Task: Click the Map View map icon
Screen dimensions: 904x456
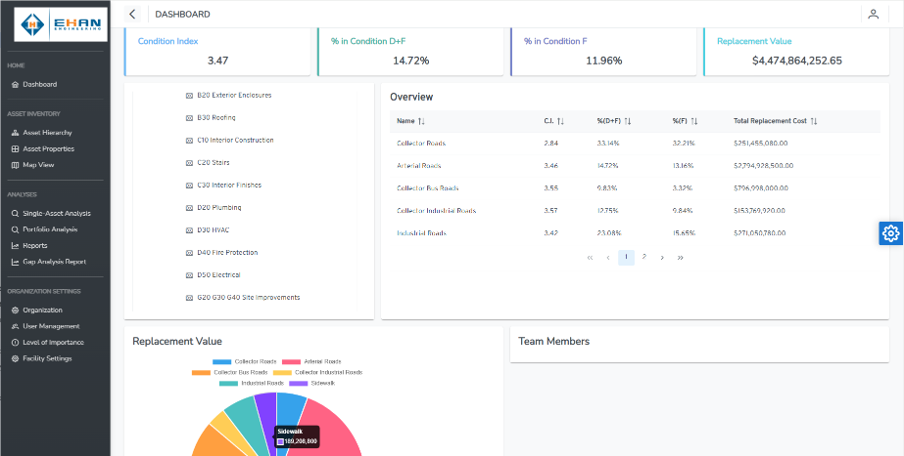Action: tap(16, 165)
